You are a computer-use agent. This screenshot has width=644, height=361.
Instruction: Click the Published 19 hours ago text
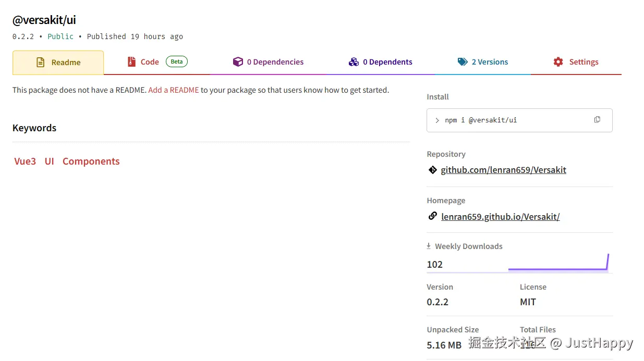135,36
